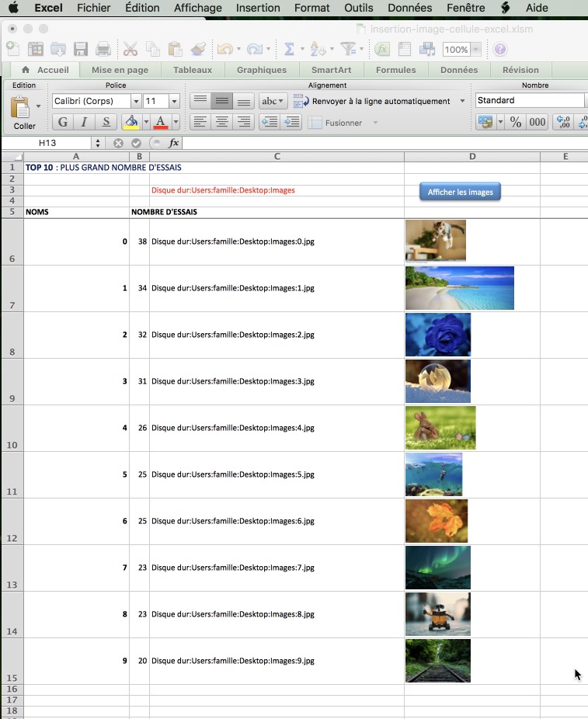
Task: Toggle italic I formatting
Action: point(84,122)
